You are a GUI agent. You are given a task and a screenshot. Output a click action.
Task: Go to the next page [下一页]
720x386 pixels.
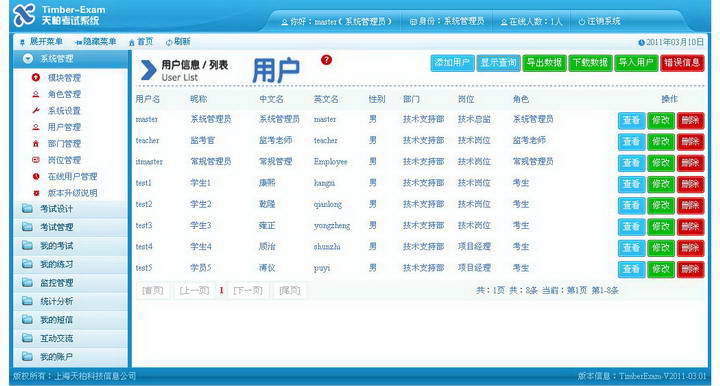[x=248, y=291]
